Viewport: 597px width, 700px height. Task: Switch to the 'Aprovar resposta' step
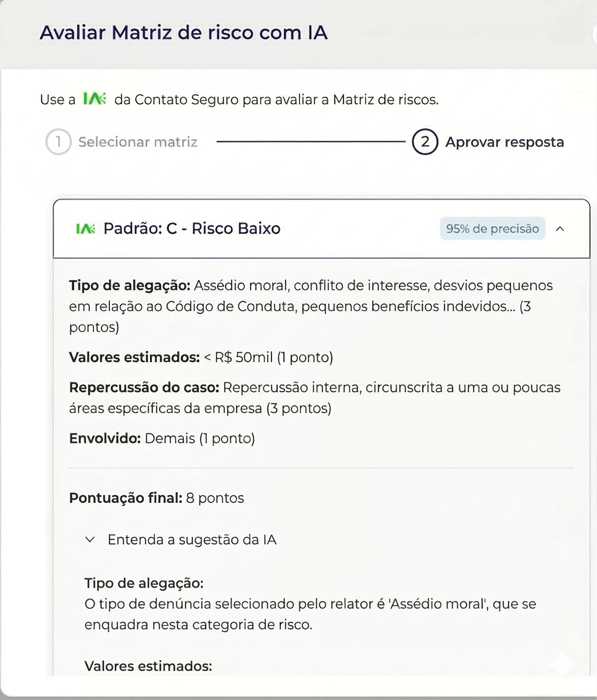(504, 142)
